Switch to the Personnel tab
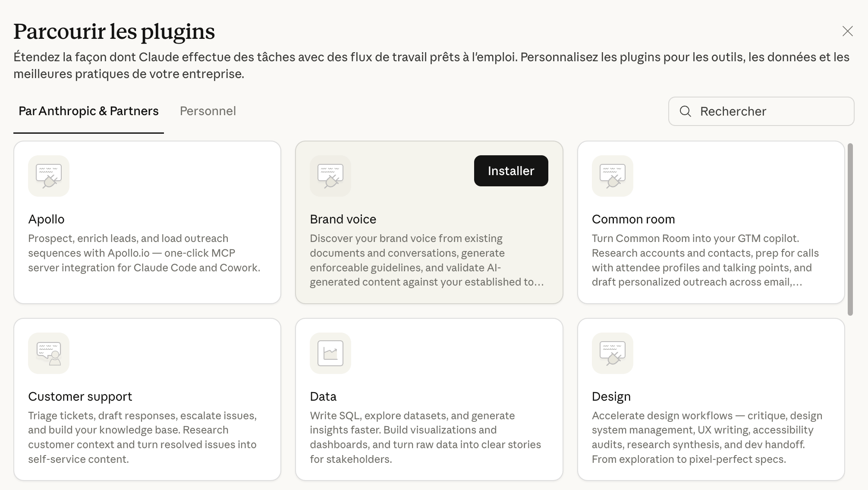This screenshot has height=490, width=868. coord(208,111)
